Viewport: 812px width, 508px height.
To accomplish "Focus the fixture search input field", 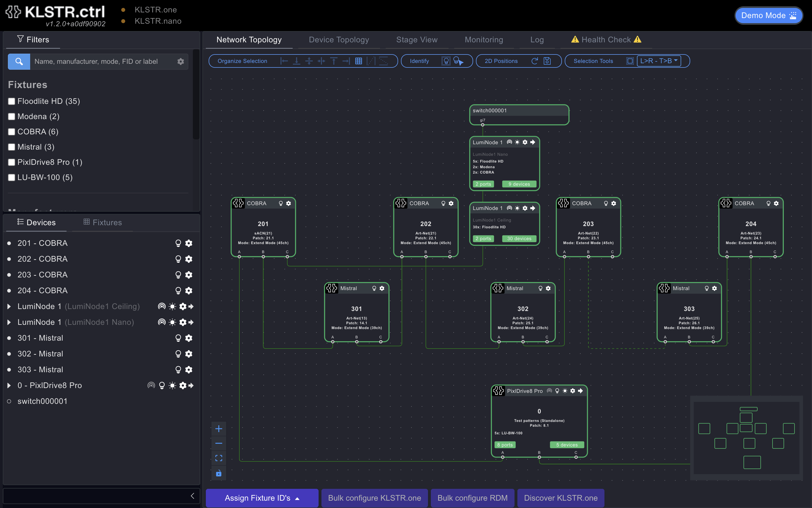I will 102,62.
